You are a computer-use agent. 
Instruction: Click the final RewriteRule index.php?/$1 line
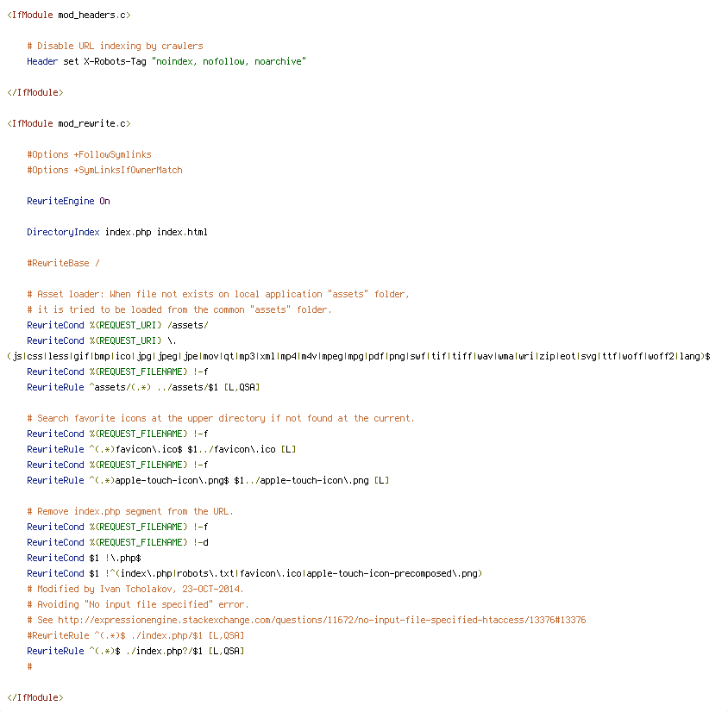pyautogui.click(x=135, y=652)
